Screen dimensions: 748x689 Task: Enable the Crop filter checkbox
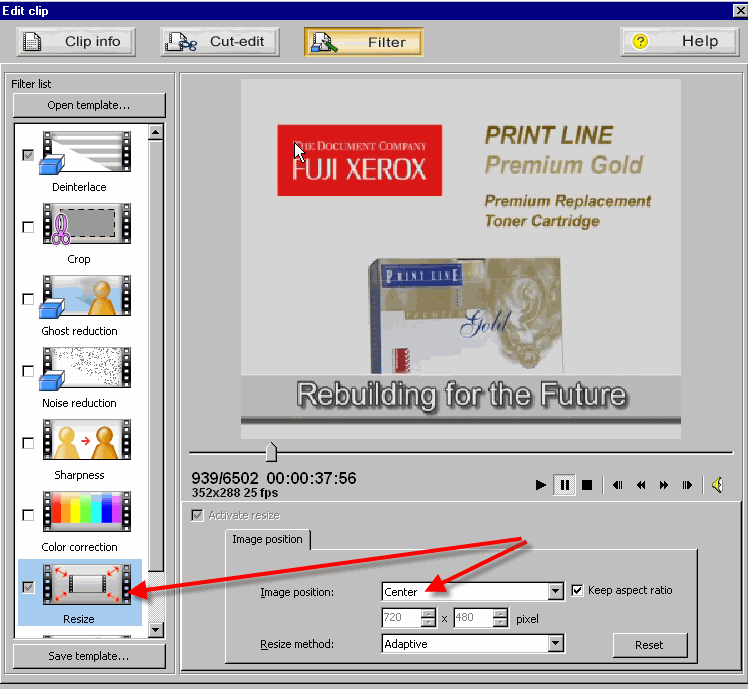28,227
